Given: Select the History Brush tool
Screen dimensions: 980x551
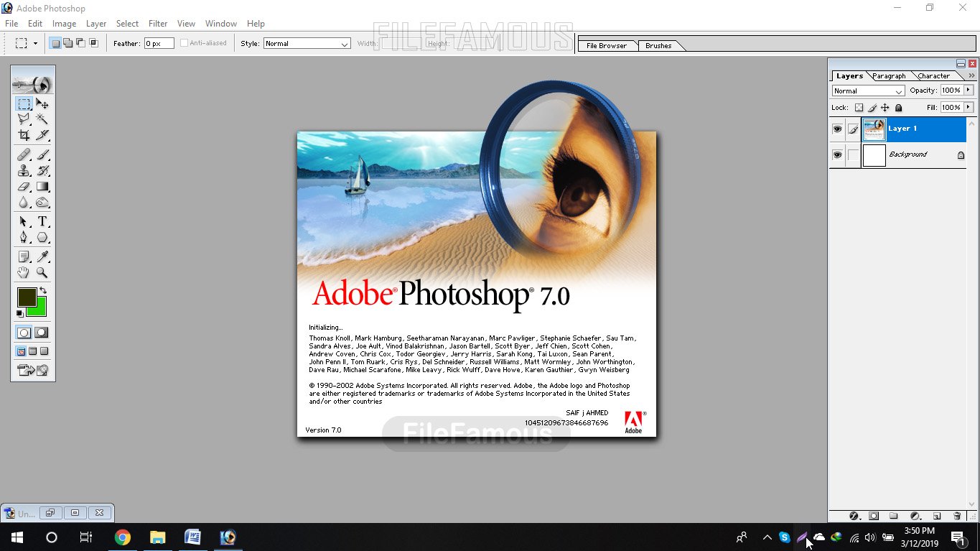Looking at the screenshot, I should click(42, 170).
